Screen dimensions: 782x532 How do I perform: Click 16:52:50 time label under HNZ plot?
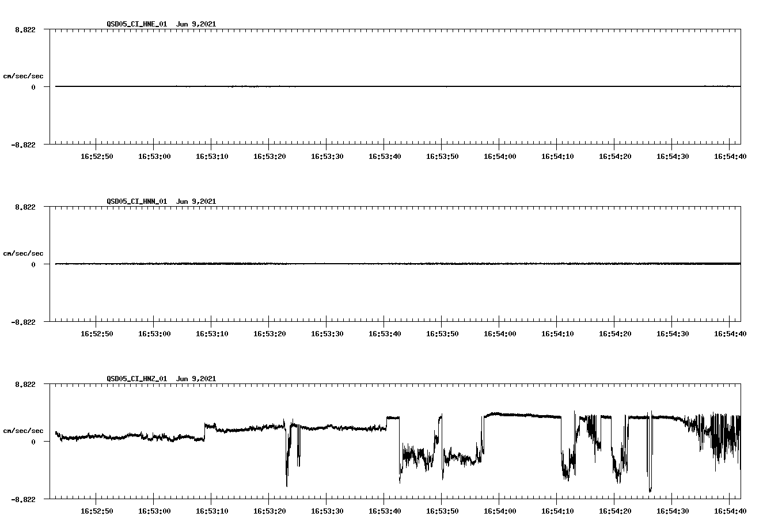pyautogui.click(x=97, y=511)
